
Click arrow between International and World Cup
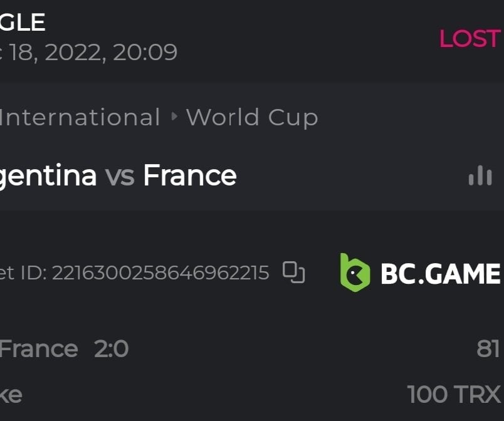(174, 117)
